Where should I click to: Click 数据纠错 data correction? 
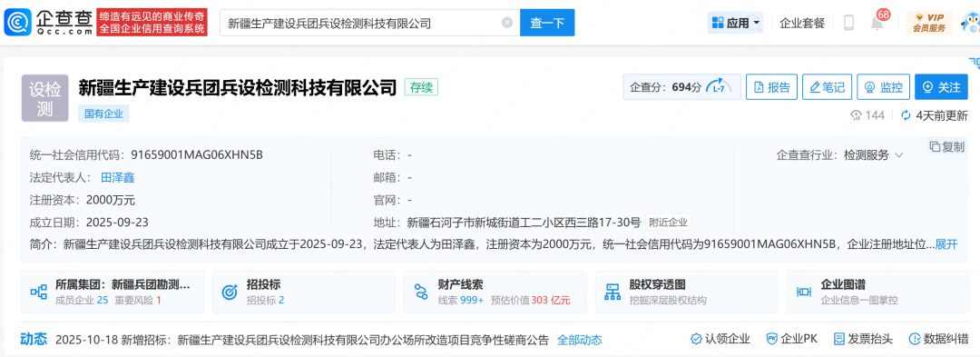click(939, 340)
